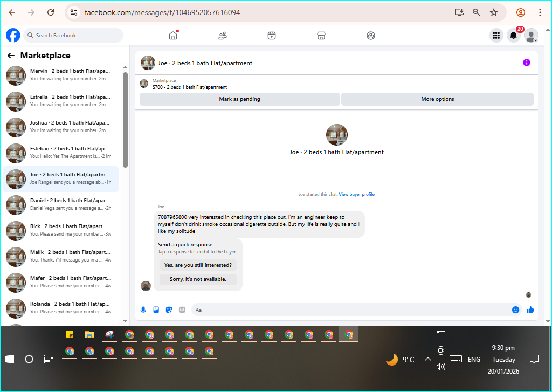Open View buyer profile link
The image size is (552, 392).
(357, 195)
